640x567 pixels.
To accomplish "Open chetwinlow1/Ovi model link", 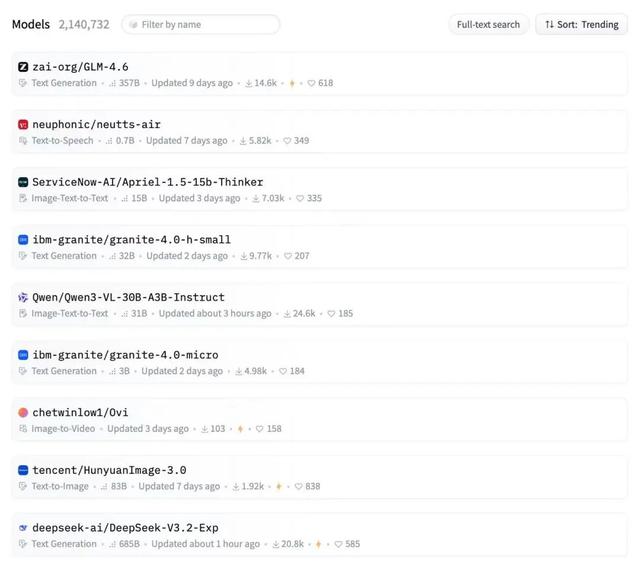I will pyautogui.click(x=80, y=412).
